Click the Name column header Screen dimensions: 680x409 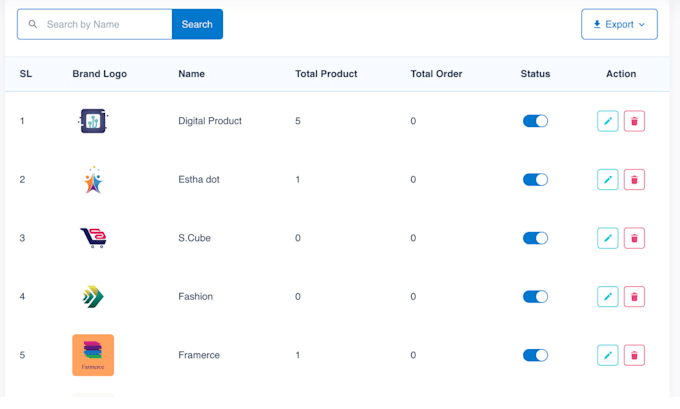coord(191,74)
